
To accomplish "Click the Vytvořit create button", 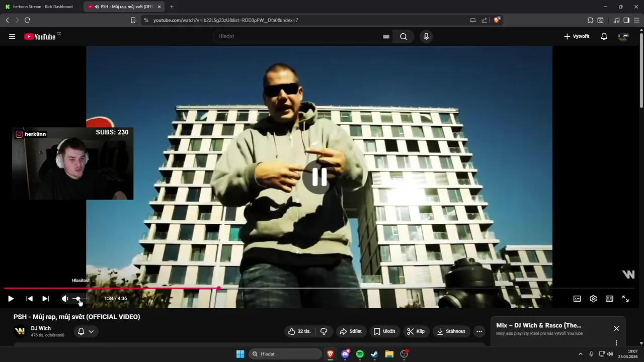I will click(577, 37).
